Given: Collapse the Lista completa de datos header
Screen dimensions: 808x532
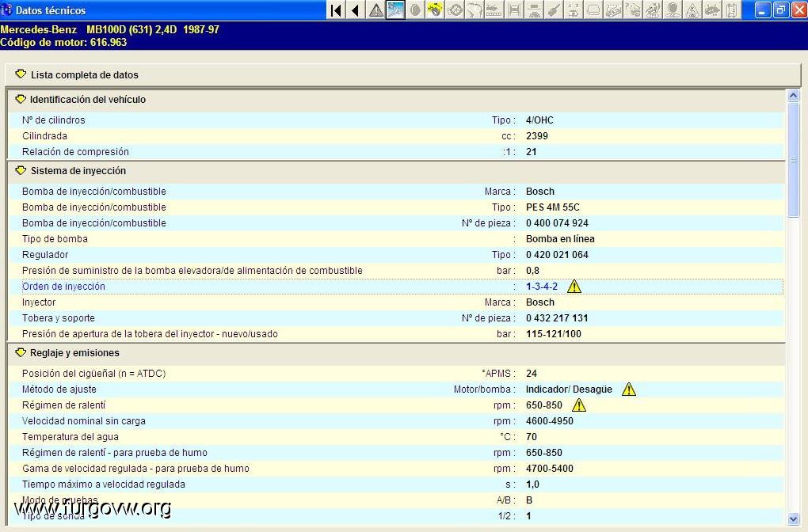Looking at the screenshot, I should (x=21, y=74).
